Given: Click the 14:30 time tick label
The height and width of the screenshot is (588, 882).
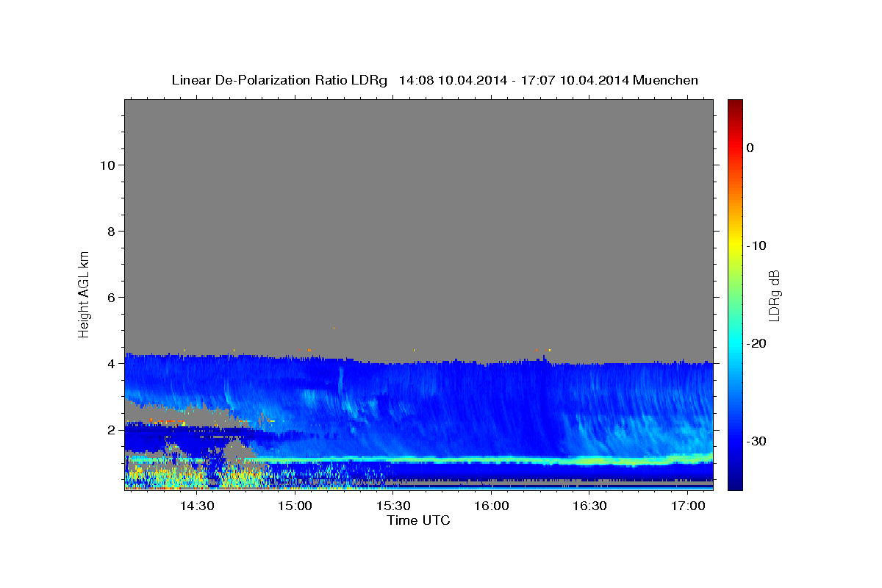Looking at the screenshot, I should point(197,506).
